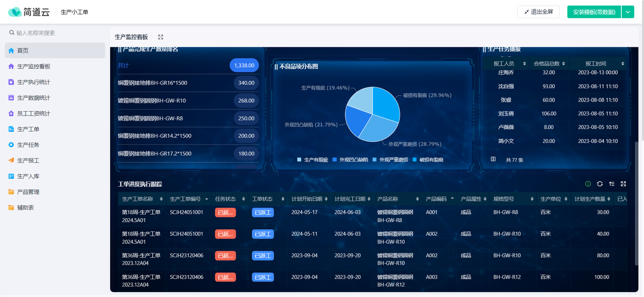Click the green info icon above table
The height and width of the screenshot is (297, 644).
click(588, 184)
